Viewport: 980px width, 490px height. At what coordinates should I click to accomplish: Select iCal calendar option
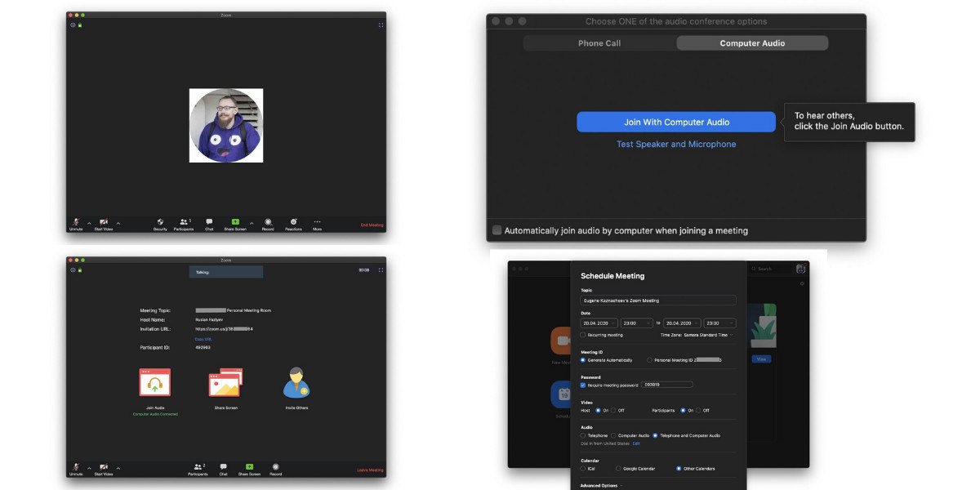[x=582, y=469]
